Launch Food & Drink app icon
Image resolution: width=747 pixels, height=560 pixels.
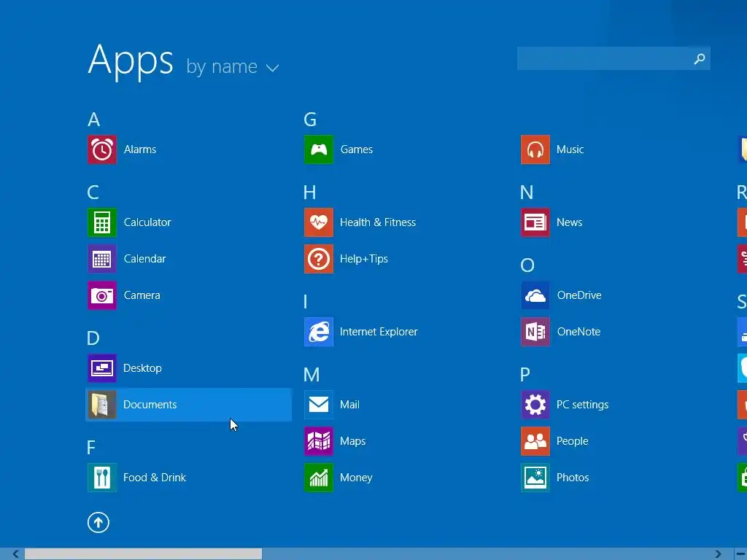tap(102, 478)
